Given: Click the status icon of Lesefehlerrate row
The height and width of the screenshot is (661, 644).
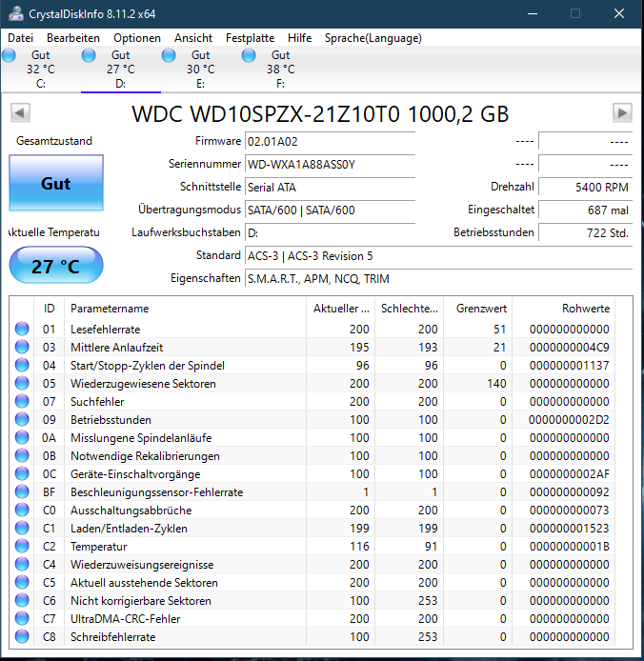Looking at the screenshot, I should point(22,329).
